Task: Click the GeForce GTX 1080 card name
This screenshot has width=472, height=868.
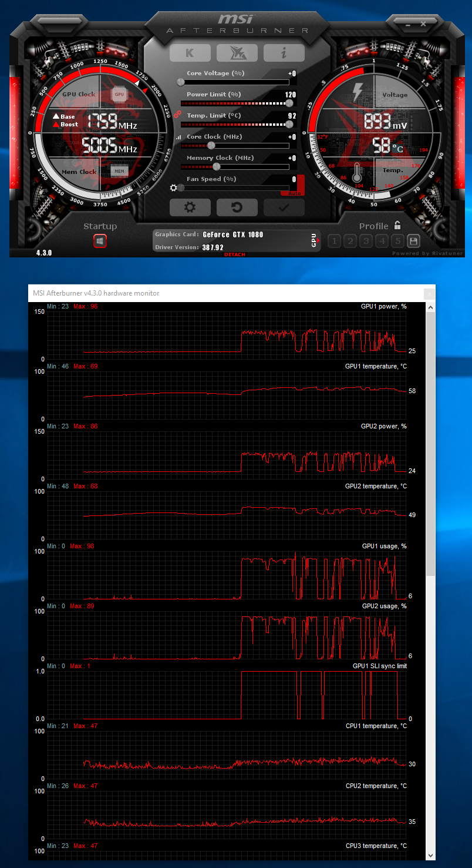Action: click(233, 234)
